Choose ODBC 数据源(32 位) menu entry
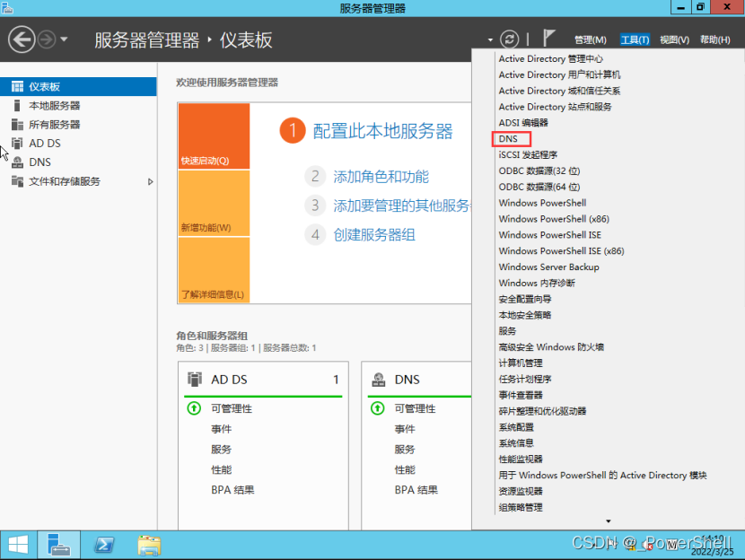 [x=539, y=171]
